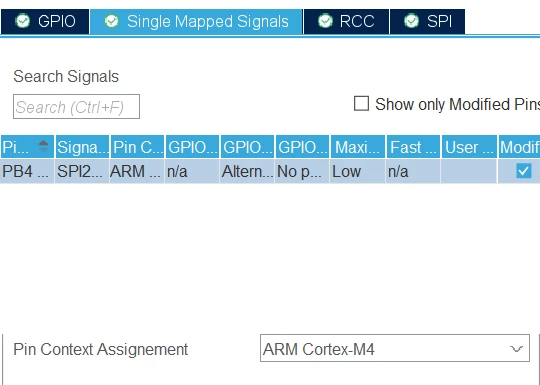The width and height of the screenshot is (540, 385).
Task: Open the RCC tab
Action: tap(346, 22)
